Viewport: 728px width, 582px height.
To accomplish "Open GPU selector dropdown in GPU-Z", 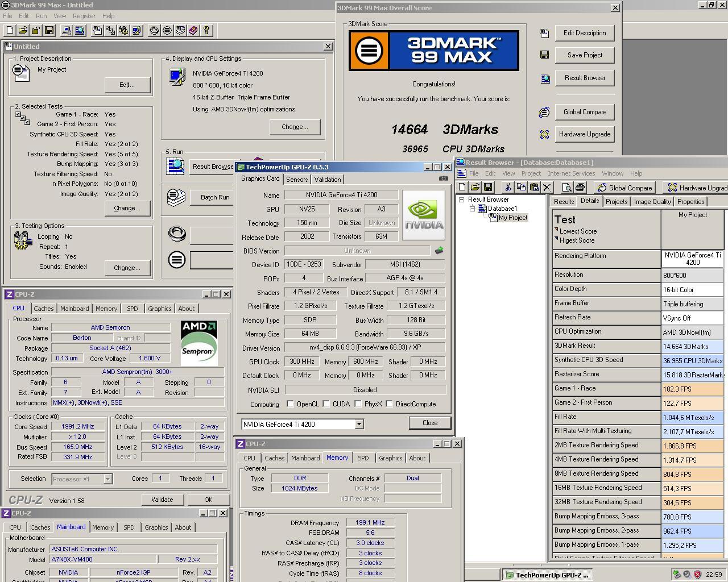I will point(359,425).
